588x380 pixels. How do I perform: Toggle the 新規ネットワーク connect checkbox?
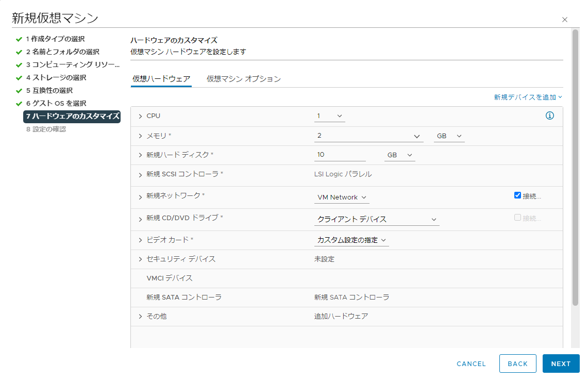[517, 195]
